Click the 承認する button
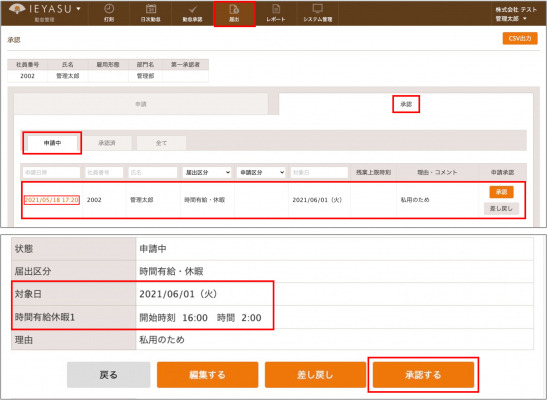This screenshot has width=547, height=400. pos(423,375)
